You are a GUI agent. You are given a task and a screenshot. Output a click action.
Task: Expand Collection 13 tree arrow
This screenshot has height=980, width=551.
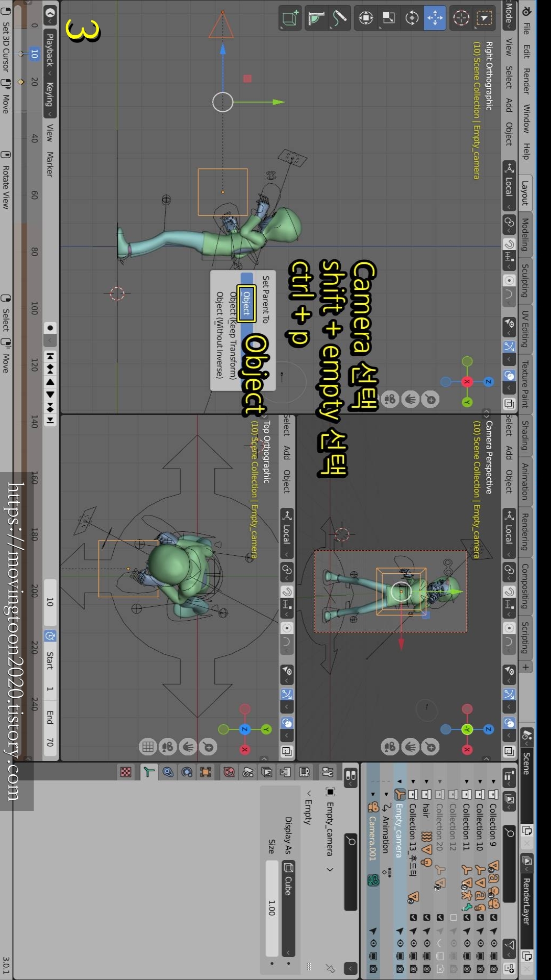[x=413, y=781]
